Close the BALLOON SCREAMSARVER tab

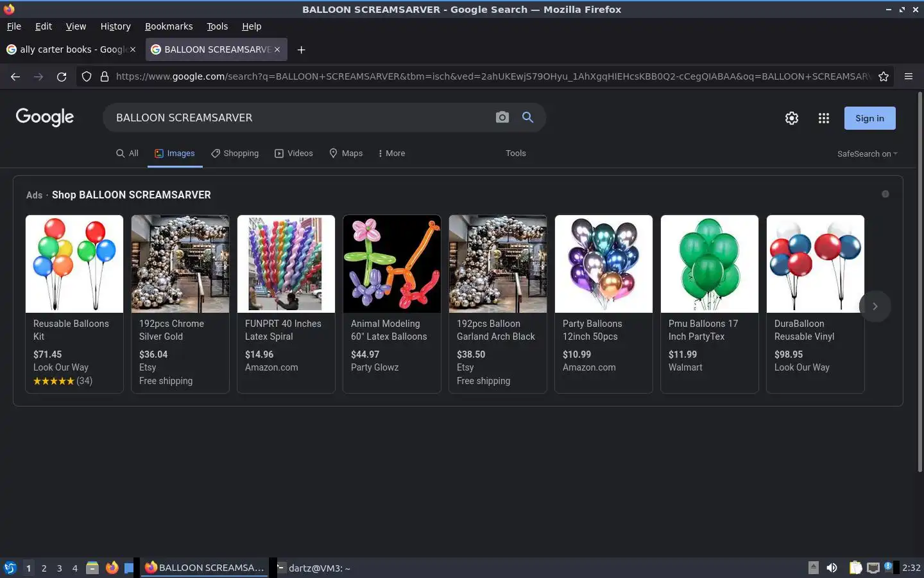click(x=277, y=49)
